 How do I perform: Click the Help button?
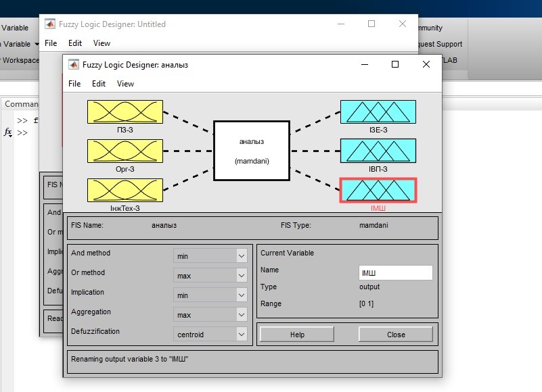(297, 335)
